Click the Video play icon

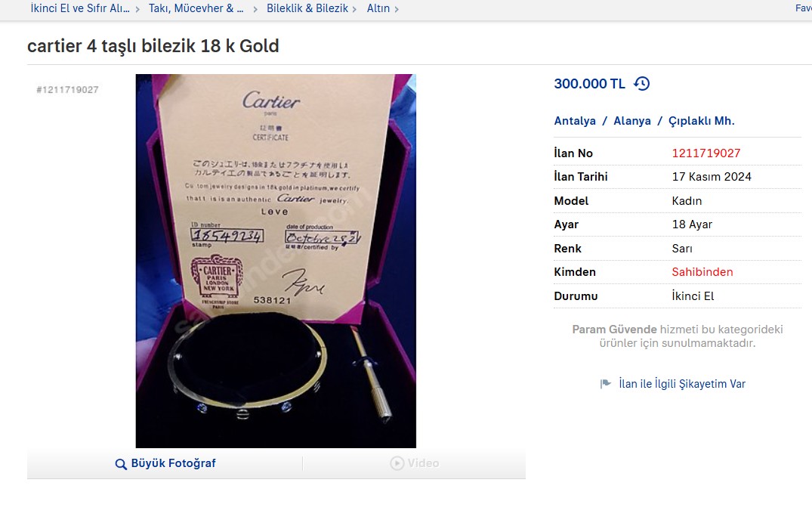tap(397, 463)
